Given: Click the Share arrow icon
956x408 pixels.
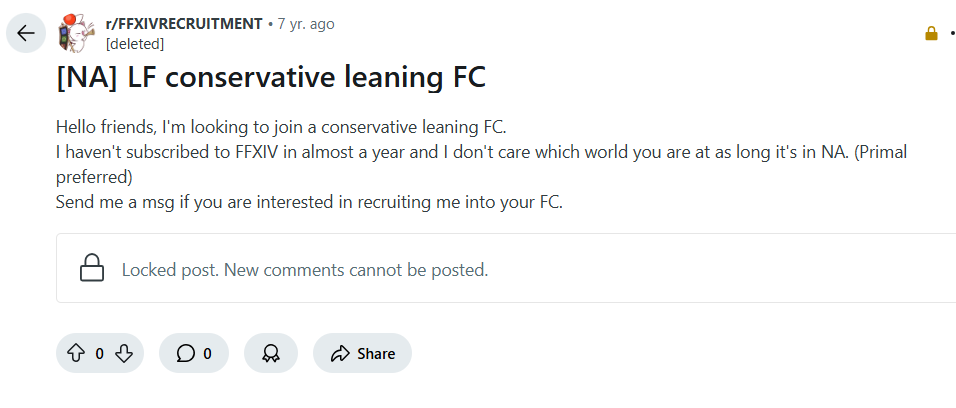Looking at the screenshot, I should click(x=340, y=354).
